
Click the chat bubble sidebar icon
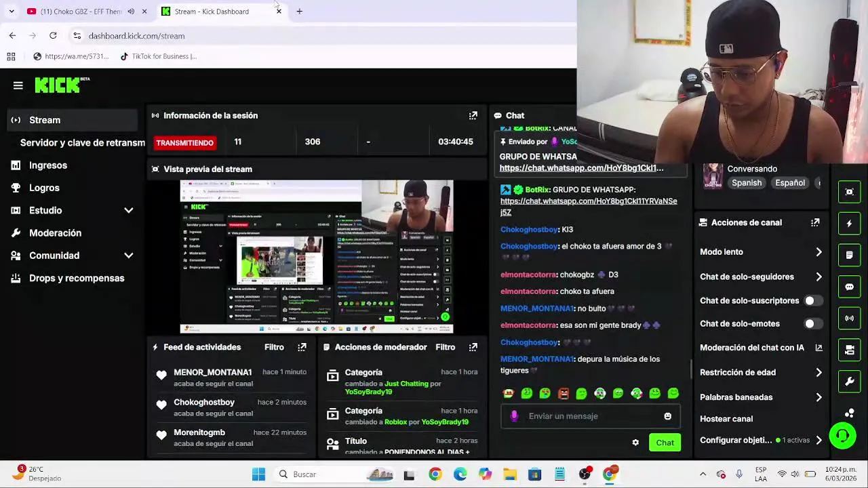click(850, 287)
